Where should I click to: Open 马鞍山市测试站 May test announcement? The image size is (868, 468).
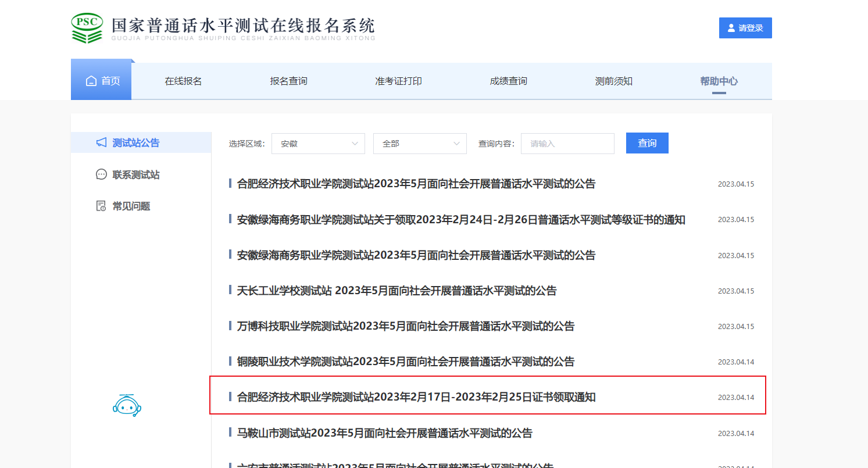pyautogui.click(x=384, y=433)
